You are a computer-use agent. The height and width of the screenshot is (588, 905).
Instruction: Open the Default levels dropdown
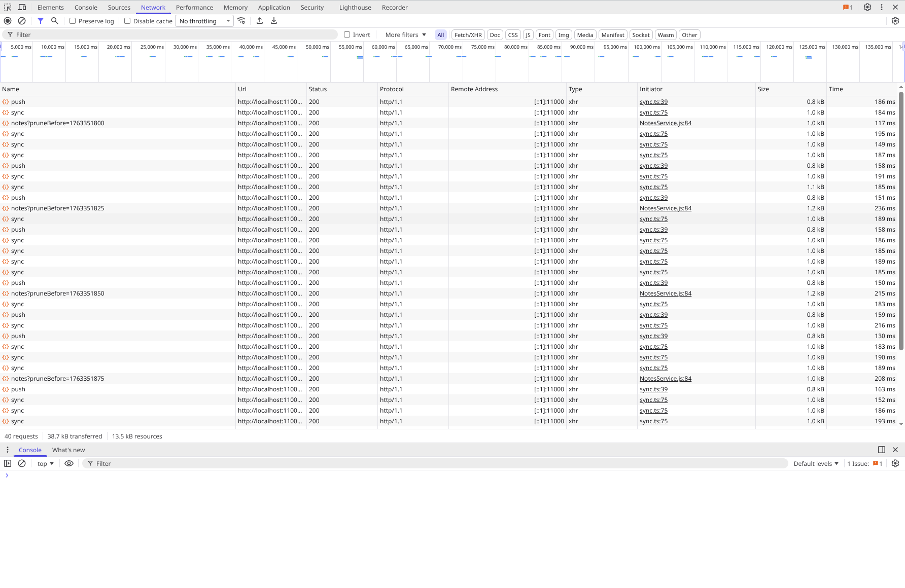816,463
